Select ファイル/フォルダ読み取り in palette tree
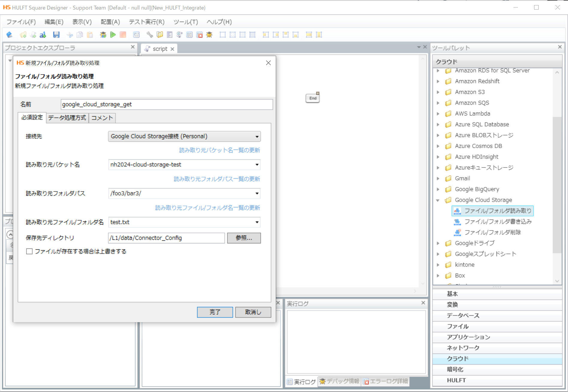 492,211
